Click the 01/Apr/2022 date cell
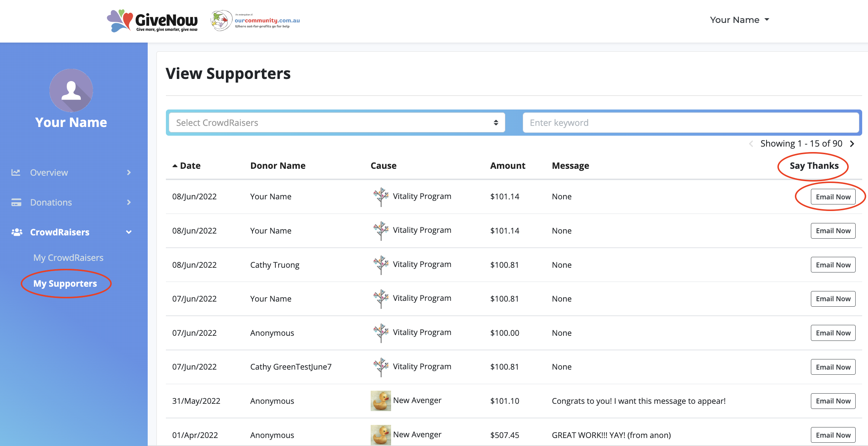This screenshot has height=446, width=868. [x=195, y=435]
